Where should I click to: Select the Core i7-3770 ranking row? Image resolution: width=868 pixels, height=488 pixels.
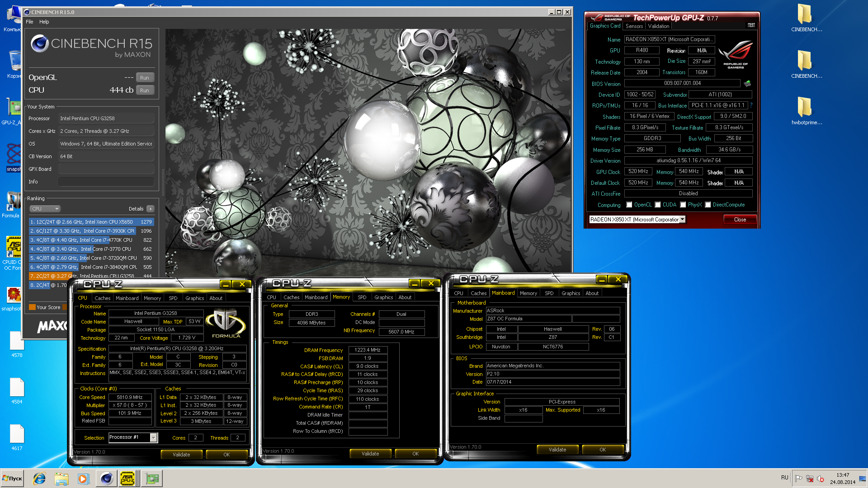(x=91, y=249)
